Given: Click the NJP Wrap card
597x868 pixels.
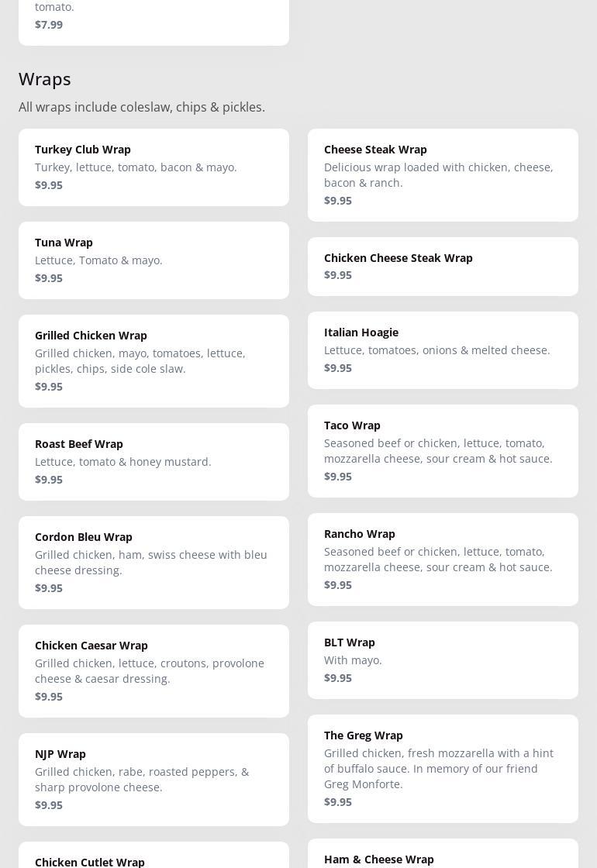Looking at the screenshot, I should coord(154,779).
